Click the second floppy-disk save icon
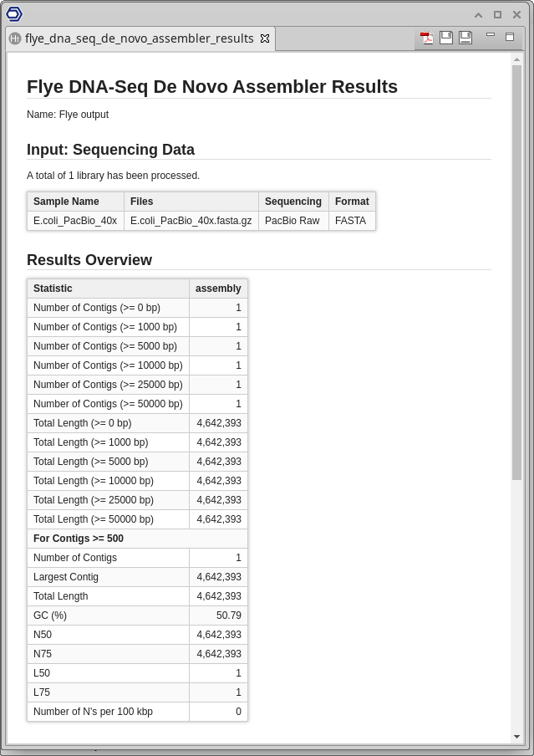The width and height of the screenshot is (534, 756). click(465, 38)
